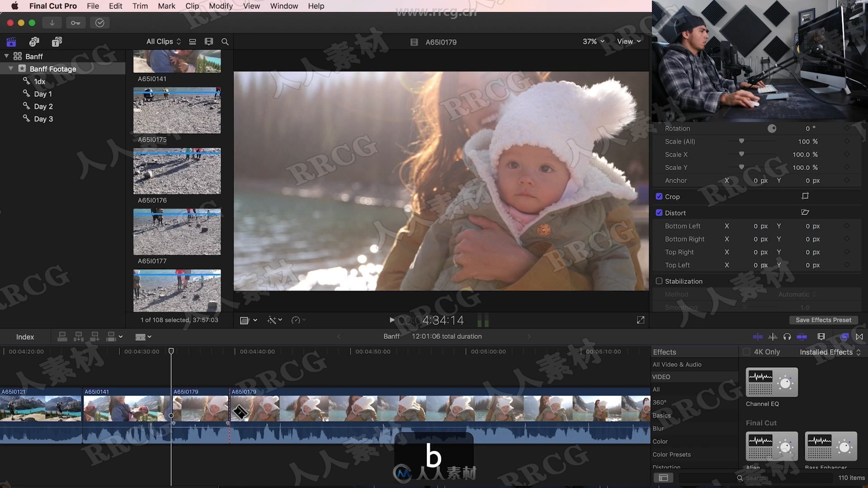Click the effects Search field
This screenshot has height=488, width=868.
[755, 478]
